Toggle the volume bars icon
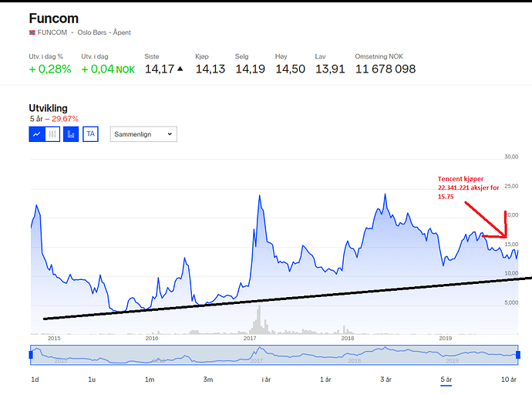The height and width of the screenshot is (395, 532). (71, 134)
